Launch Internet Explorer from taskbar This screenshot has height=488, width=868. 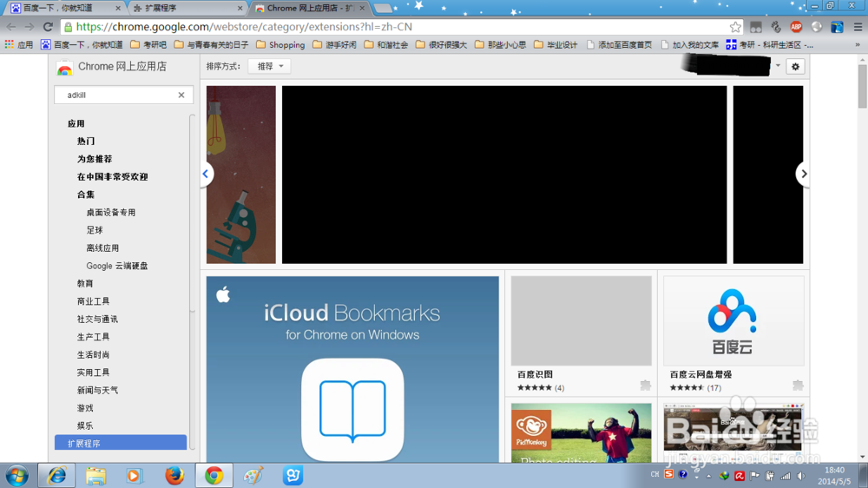point(56,476)
